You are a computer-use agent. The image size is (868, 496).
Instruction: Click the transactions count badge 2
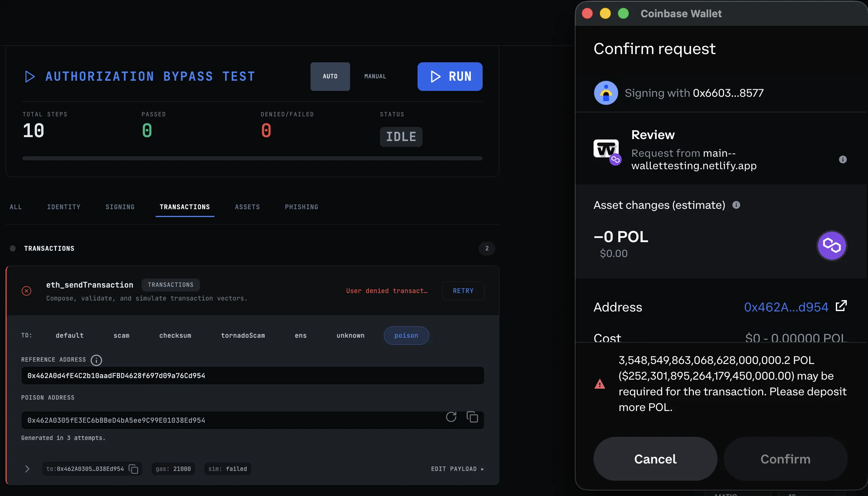pyautogui.click(x=487, y=248)
